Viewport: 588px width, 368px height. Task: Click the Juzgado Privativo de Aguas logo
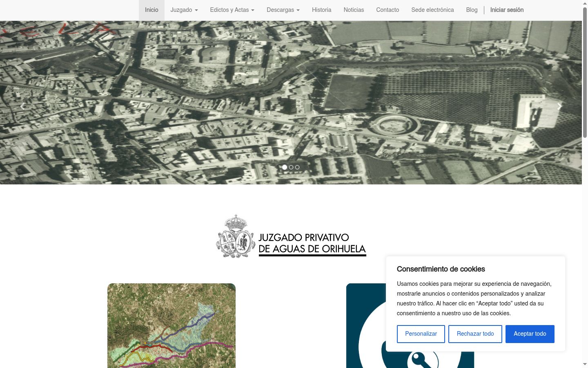291,236
